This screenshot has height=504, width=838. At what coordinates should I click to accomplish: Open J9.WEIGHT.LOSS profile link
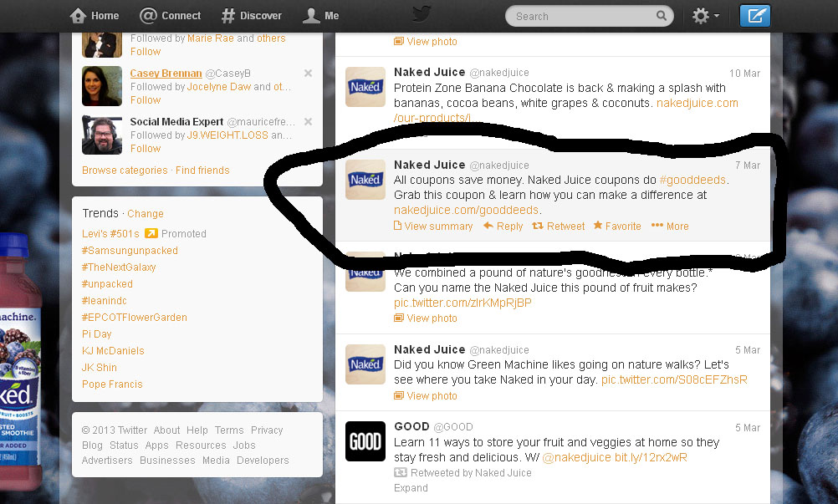[x=227, y=135]
